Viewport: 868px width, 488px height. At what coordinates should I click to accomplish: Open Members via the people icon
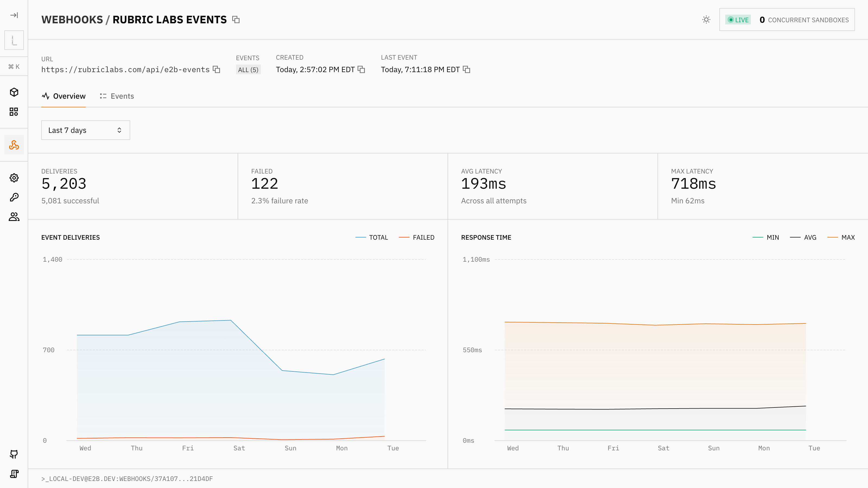pos(14,217)
